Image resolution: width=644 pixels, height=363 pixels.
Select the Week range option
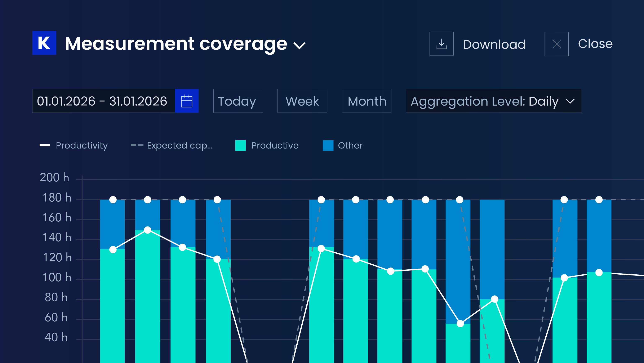point(302,101)
